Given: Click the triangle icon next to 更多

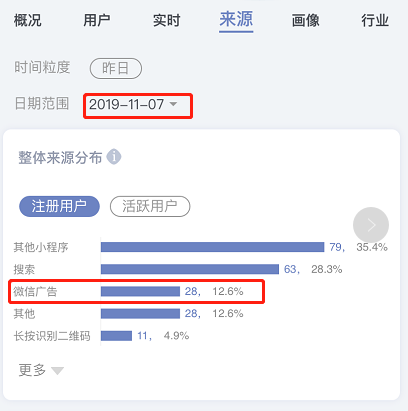Looking at the screenshot, I should coord(57,371).
